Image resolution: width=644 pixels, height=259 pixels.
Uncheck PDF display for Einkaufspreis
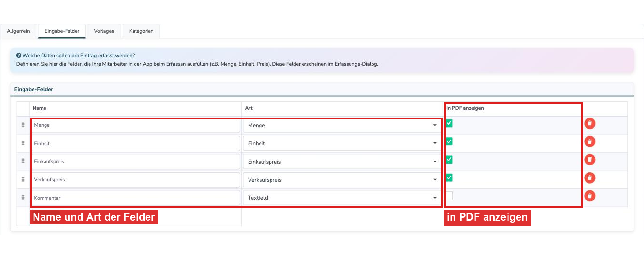click(449, 160)
